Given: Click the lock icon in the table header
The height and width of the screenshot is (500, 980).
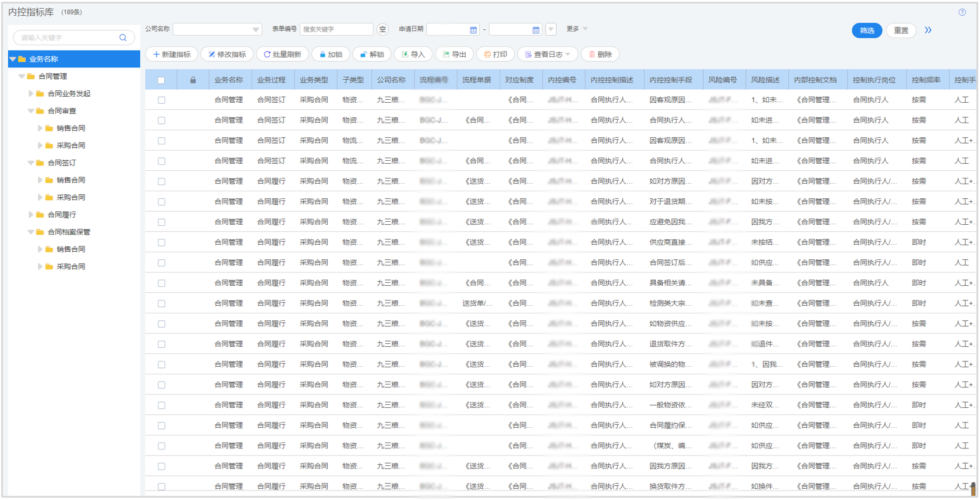Looking at the screenshot, I should [x=193, y=80].
